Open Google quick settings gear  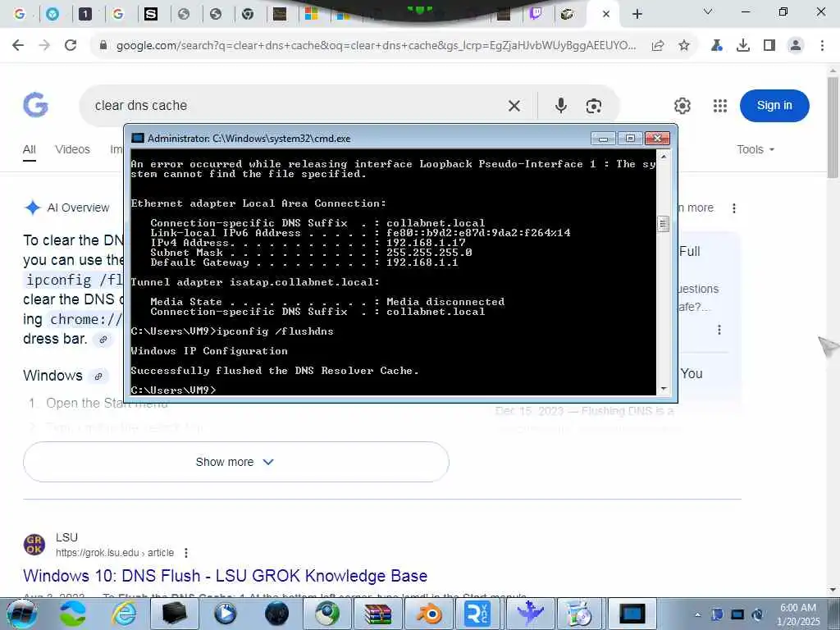tap(682, 106)
